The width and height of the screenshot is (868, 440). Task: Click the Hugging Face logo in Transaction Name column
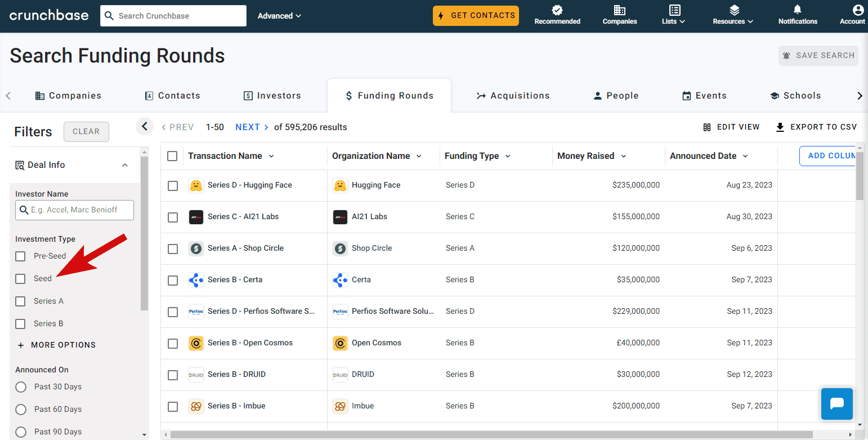tap(196, 185)
